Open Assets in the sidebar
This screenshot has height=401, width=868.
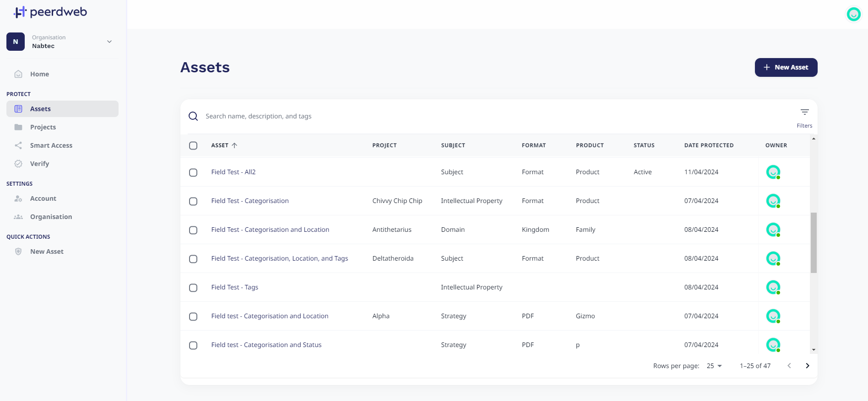62,109
